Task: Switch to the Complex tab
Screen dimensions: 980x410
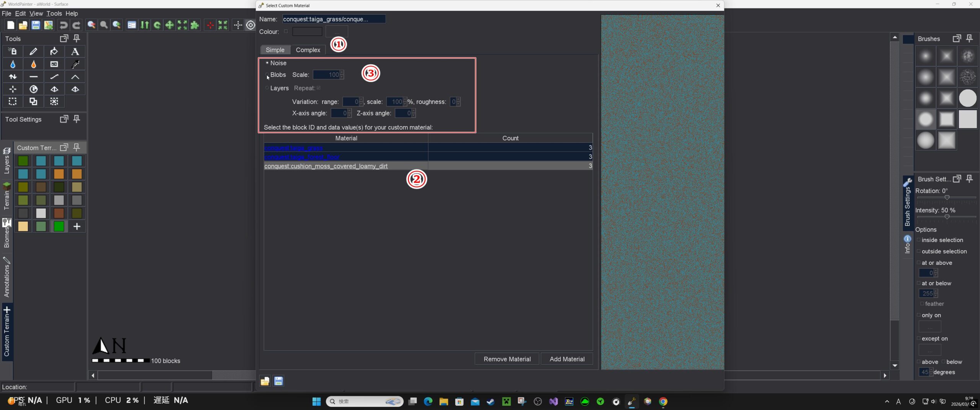Action: (308, 50)
